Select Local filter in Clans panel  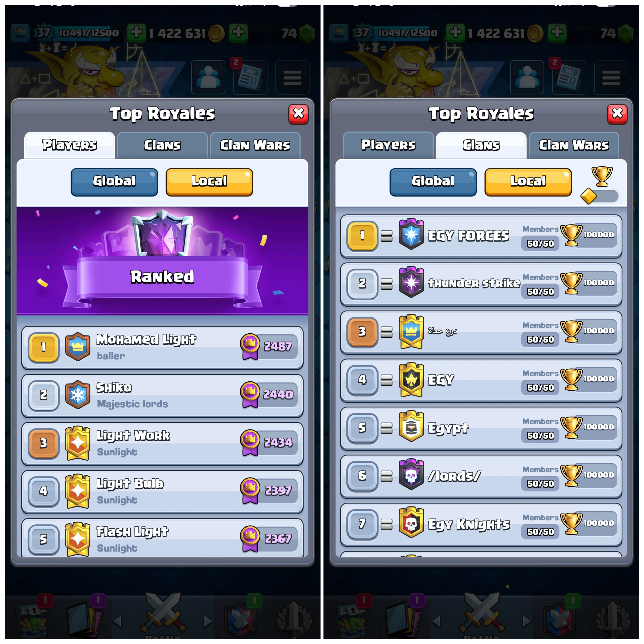pos(528,182)
